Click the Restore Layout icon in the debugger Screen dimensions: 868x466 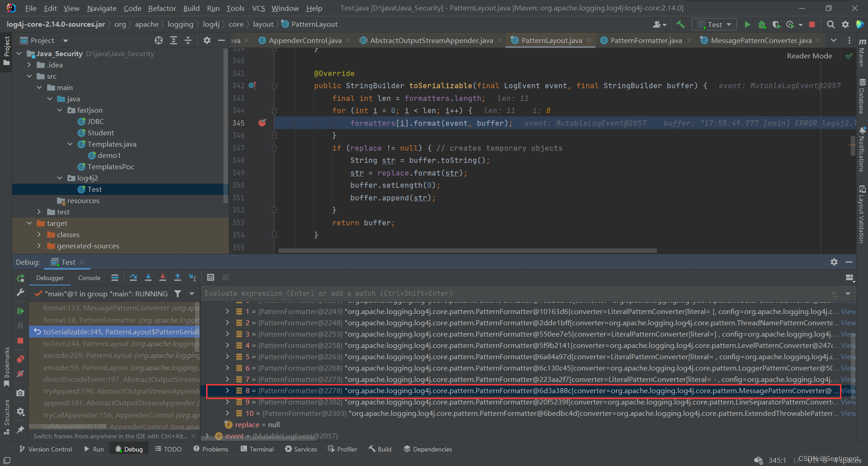[849, 278]
